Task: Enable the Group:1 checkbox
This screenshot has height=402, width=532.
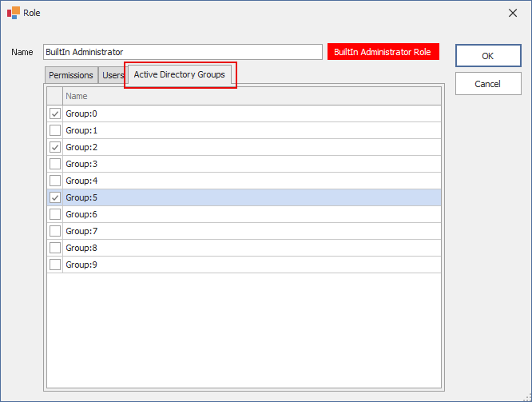Action: pyautogui.click(x=55, y=130)
